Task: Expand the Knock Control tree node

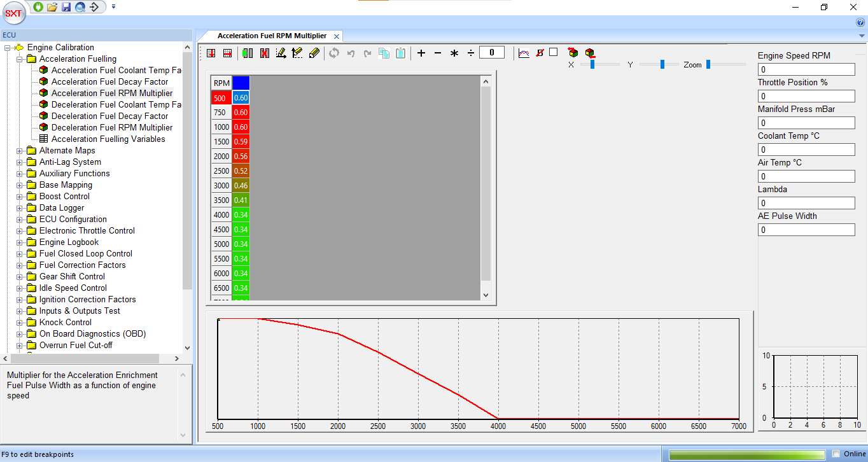Action: pyautogui.click(x=20, y=323)
